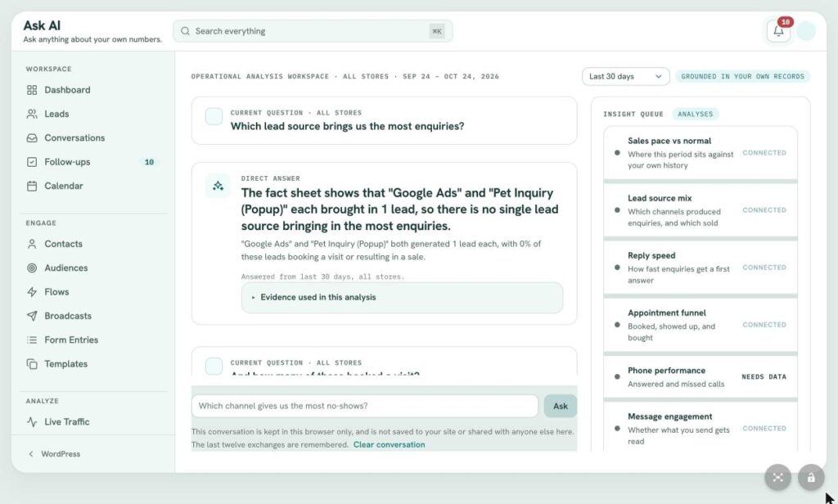
Task: Open the Last 30 days dropdown
Action: click(625, 76)
